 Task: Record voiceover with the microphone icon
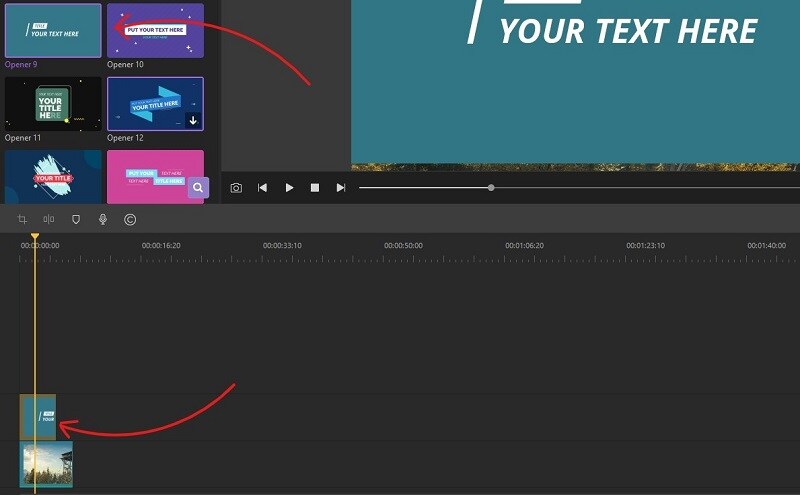pos(103,219)
